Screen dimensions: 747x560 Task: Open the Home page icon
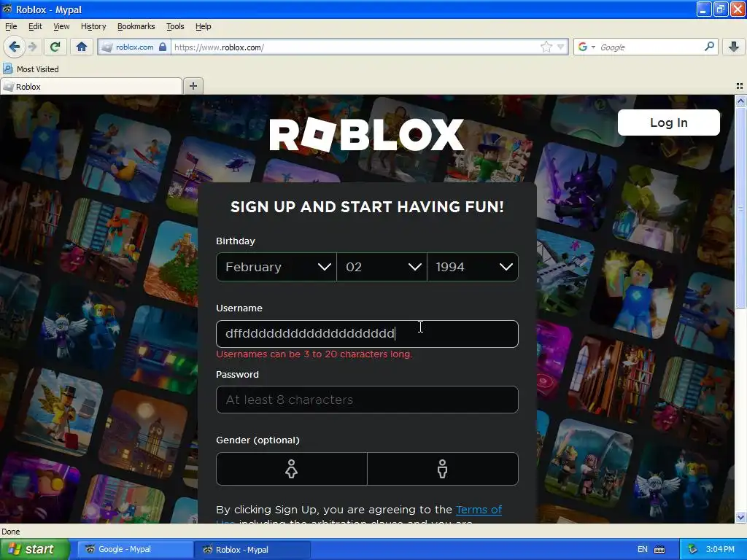(x=82, y=47)
